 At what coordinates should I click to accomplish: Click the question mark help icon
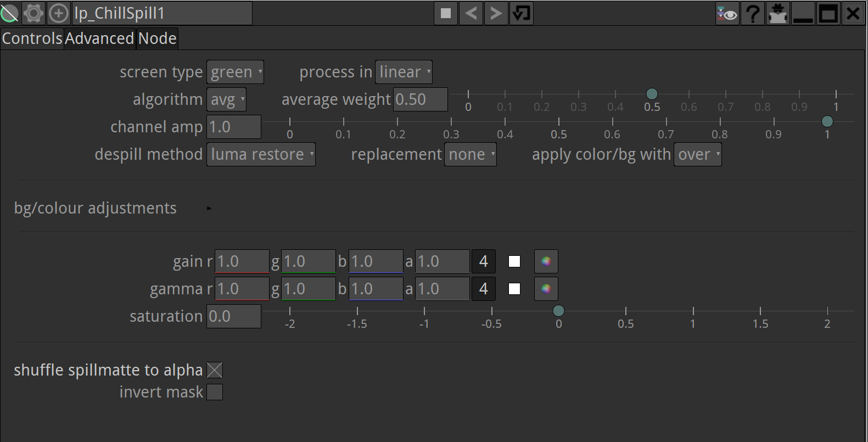pyautogui.click(x=753, y=13)
